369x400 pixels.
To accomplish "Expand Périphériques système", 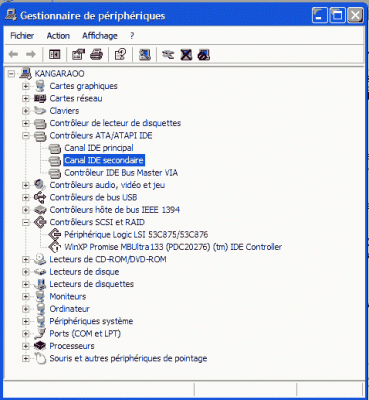I will click(x=26, y=321).
